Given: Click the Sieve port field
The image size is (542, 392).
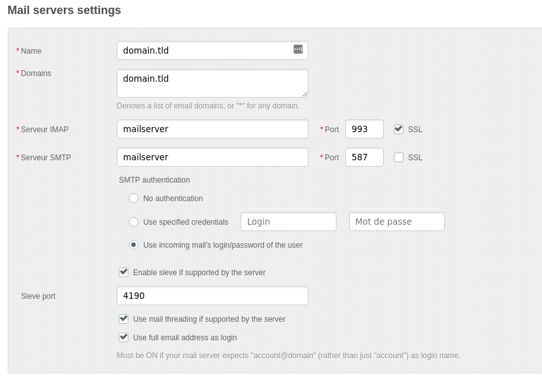Looking at the screenshot, I should point(212,296).
